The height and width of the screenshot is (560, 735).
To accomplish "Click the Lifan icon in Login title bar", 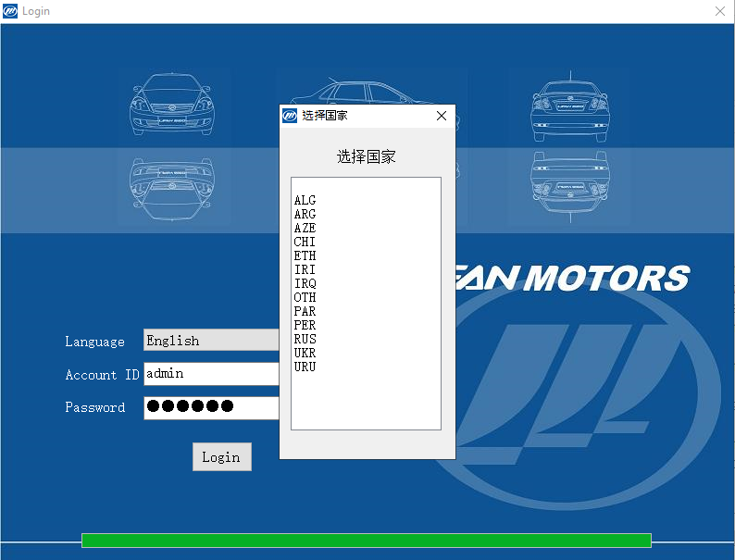I will tap(10, 11).
